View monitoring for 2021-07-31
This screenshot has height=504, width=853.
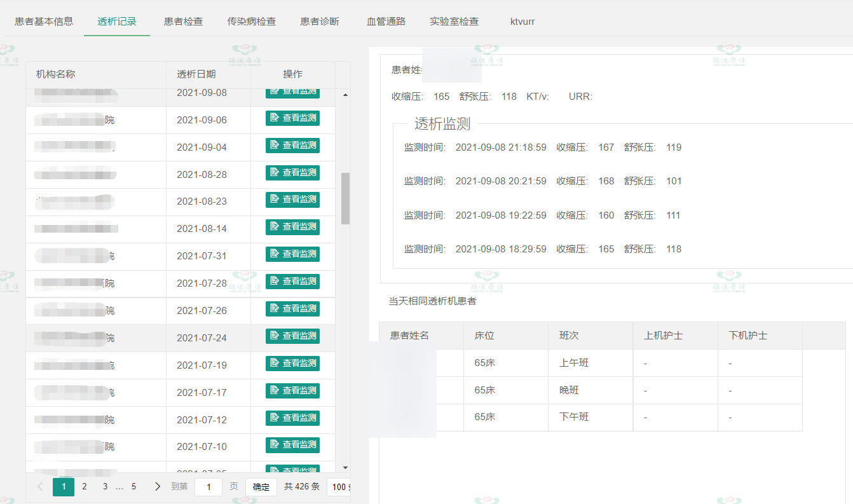(x=292, y=254)
